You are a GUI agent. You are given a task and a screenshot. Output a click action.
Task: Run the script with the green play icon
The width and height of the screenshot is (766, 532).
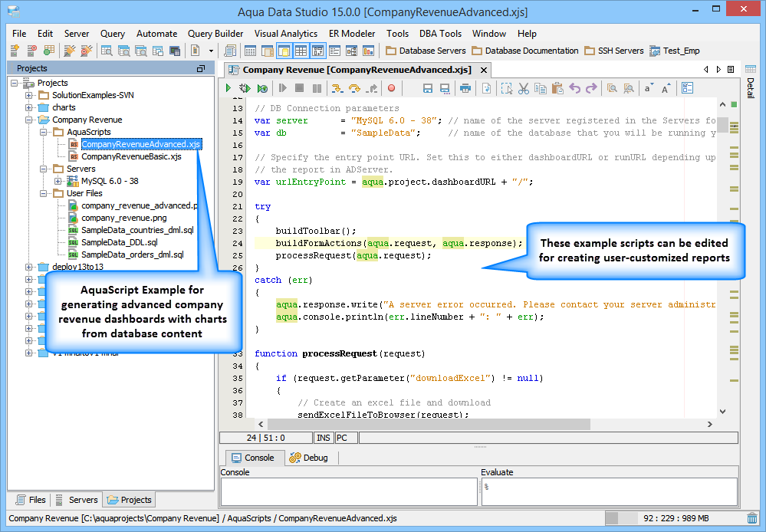[228, 89]
